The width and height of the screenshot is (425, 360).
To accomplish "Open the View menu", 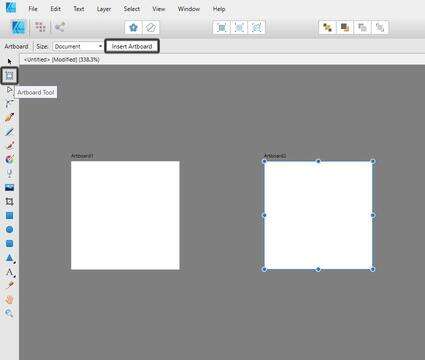I will point(159,9).
